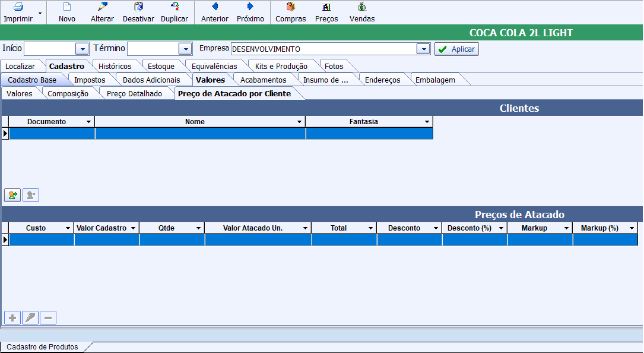Open the Preço Detalhado tab
The height and width of the screenshot is (353, 644).
click(x=134, y=93)
